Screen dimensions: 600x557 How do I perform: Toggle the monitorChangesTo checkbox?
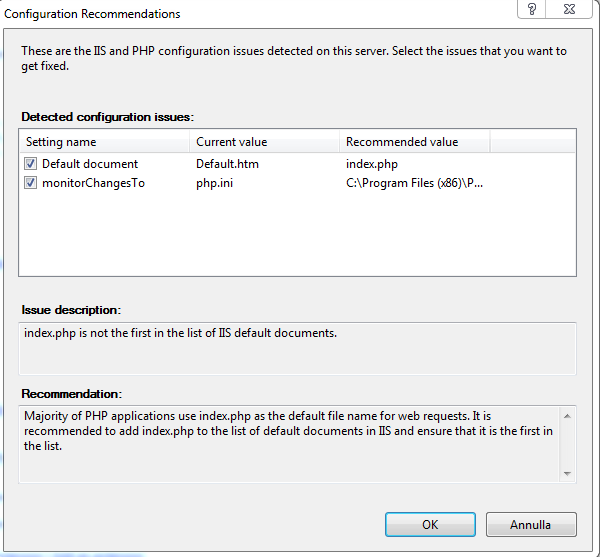pos(30,183)
